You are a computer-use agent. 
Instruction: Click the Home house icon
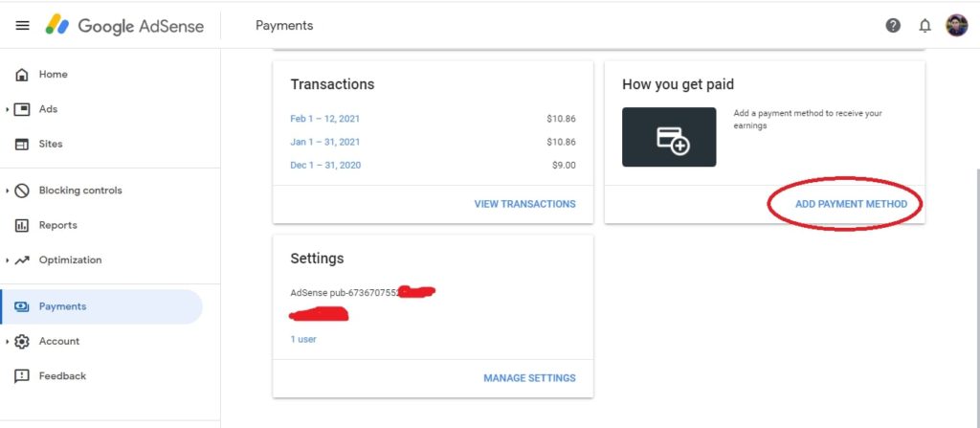coord(22,75)
